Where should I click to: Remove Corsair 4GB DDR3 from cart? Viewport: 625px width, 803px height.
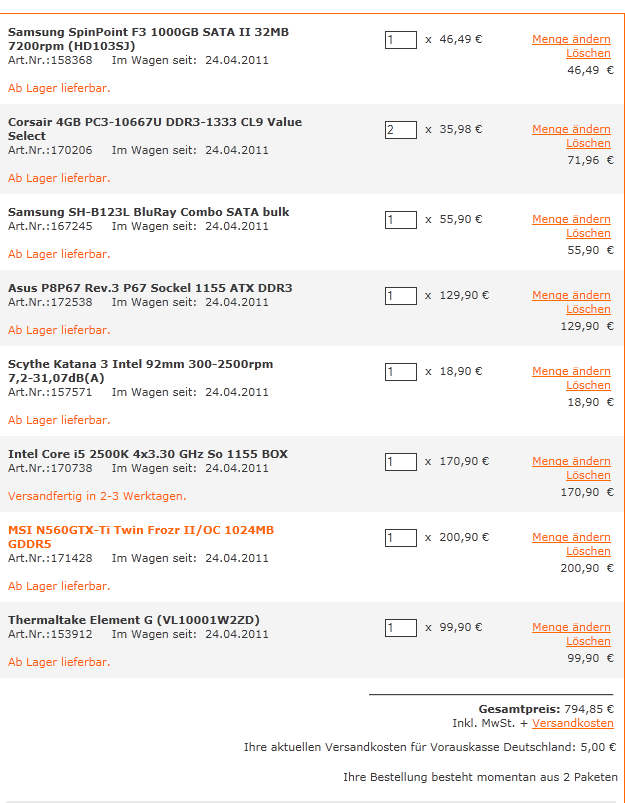588,143
